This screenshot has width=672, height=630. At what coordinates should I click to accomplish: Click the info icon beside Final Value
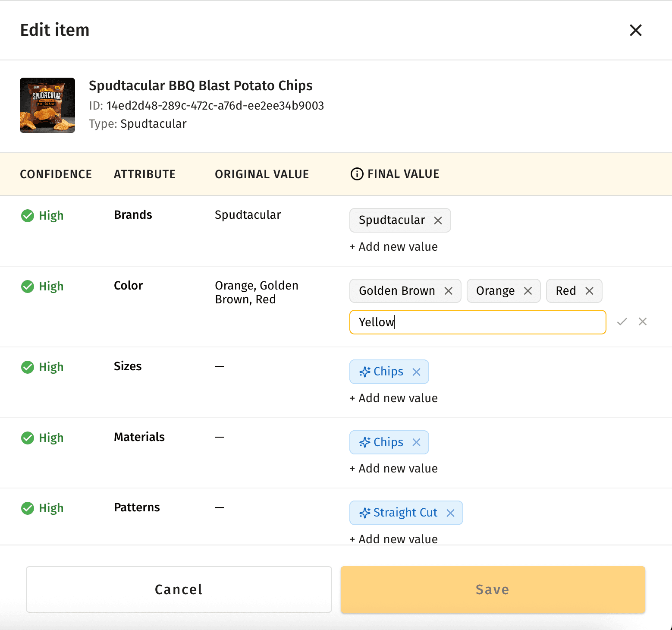pos(357,174)
